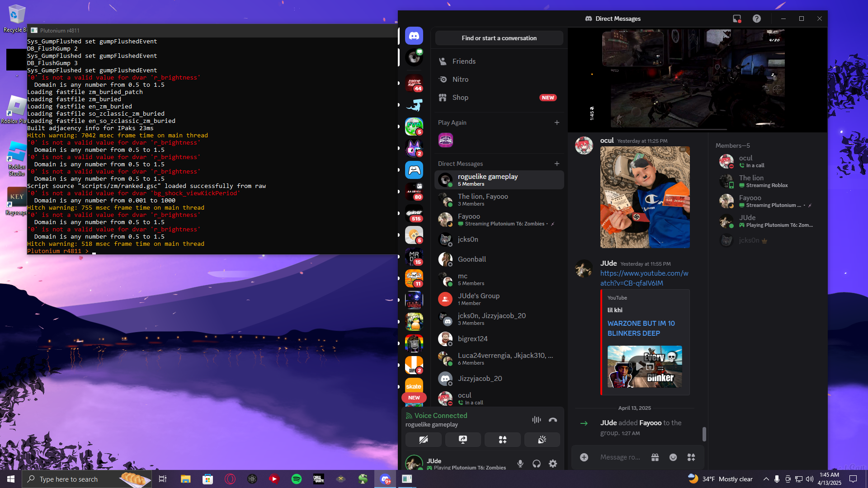The width and height of the screenshot is (868, 488).
Task: Open Discord home Direct Messages icon
Action: click(x=414, y=36)
